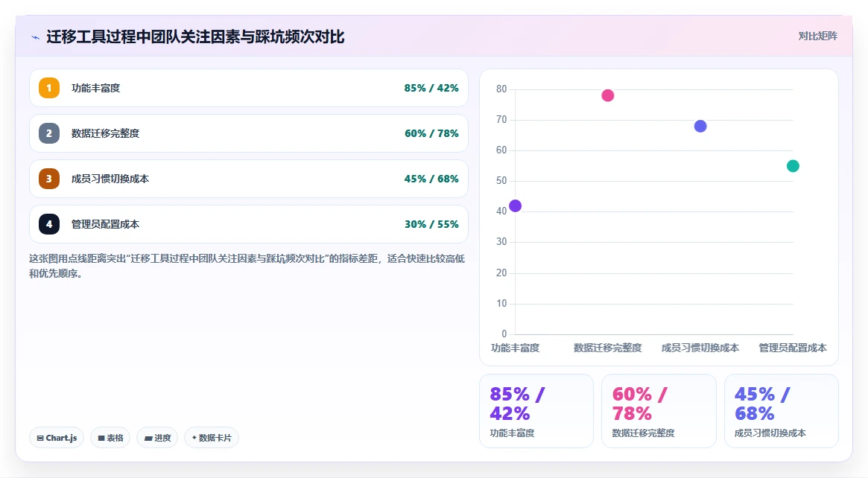Screen dimensions: 868x478
Task: Click the description paragraph starting 这张图用点线距离
Action: click(x=247, y=266)
